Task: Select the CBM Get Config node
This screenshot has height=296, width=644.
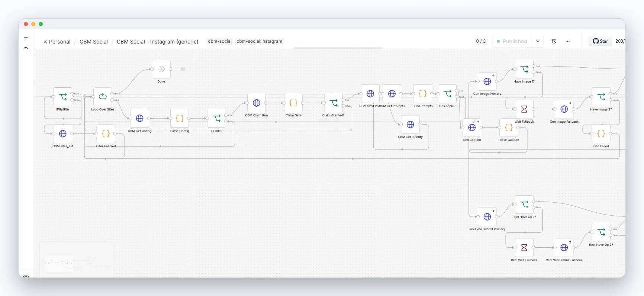Action: point(139,118)
